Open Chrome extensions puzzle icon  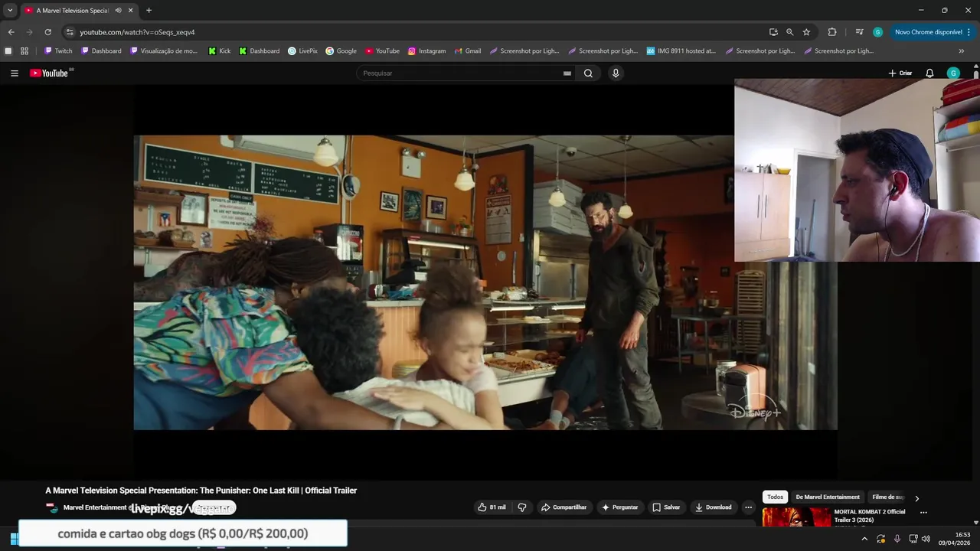pos(832,32)
